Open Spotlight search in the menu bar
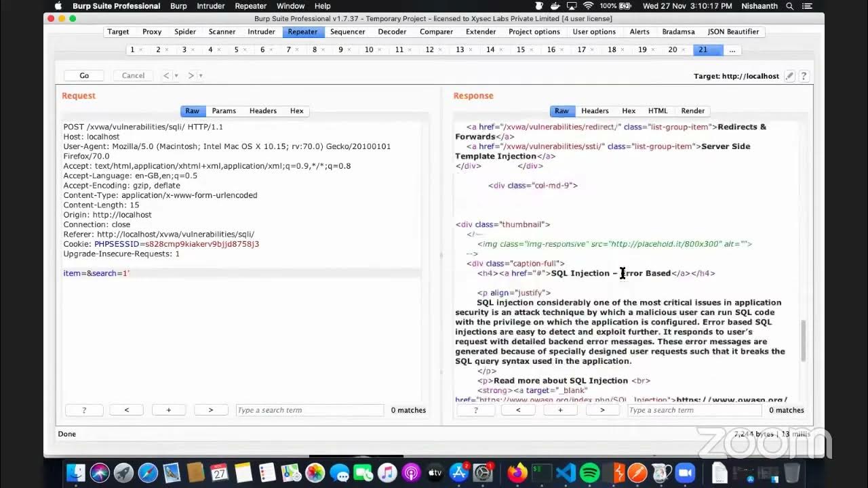The height and width of the screenshot is (488, 868). click(x=789, y=6)
